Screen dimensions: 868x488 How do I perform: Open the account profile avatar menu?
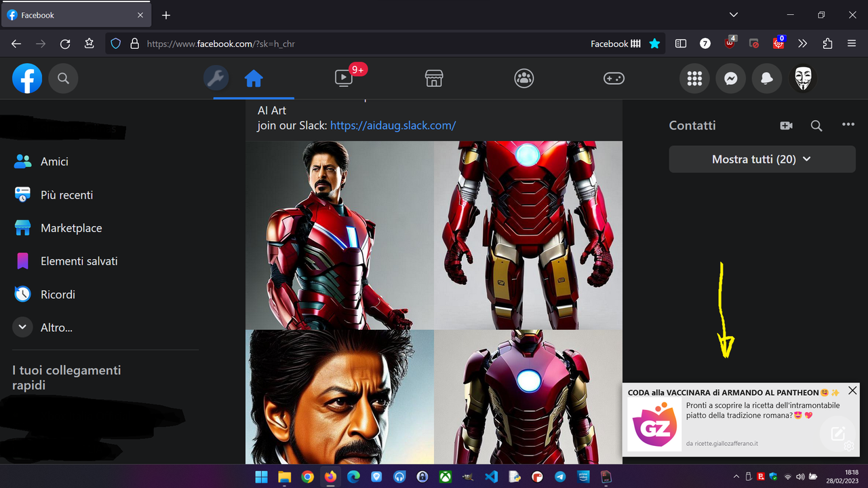(x=804, y=79)
